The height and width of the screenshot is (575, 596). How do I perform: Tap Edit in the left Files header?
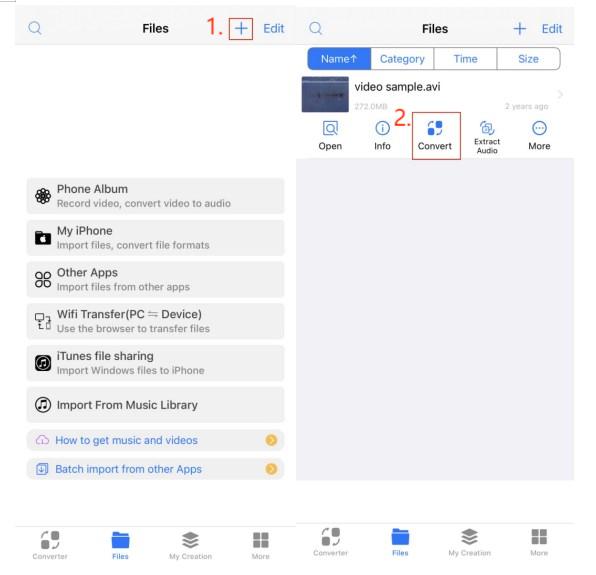[x=274, y=29]
